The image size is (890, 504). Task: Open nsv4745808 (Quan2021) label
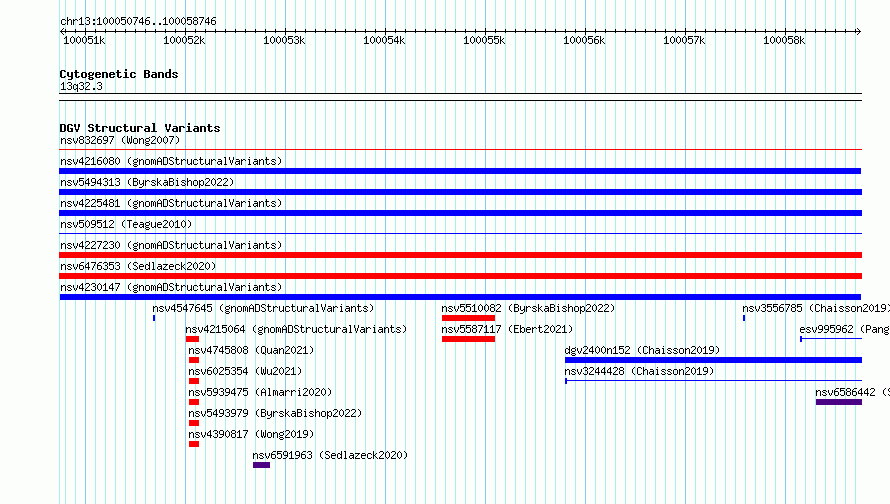coord(251,350)
